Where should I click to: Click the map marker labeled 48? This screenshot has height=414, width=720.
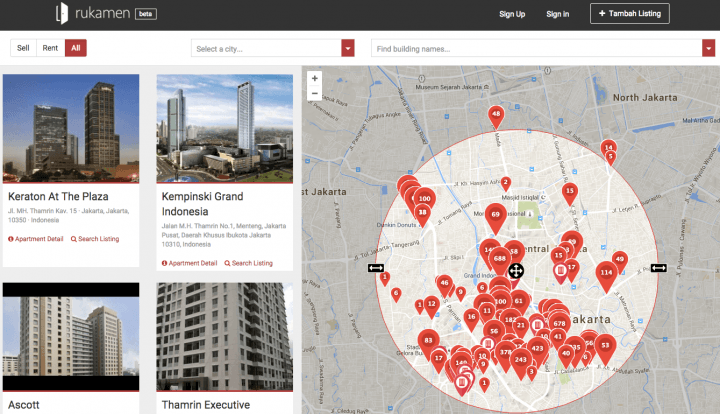(x=496, y=115)
